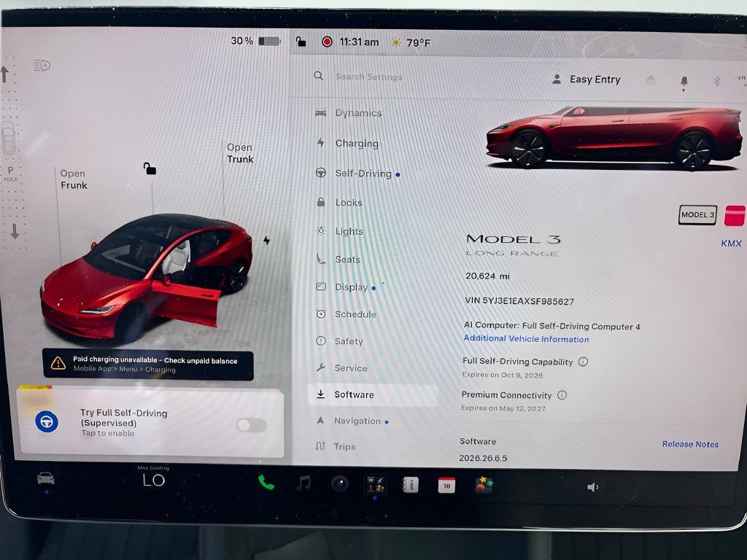747x560 pixels.
Task: Select the red color swatch
Action: pos(735,215)
